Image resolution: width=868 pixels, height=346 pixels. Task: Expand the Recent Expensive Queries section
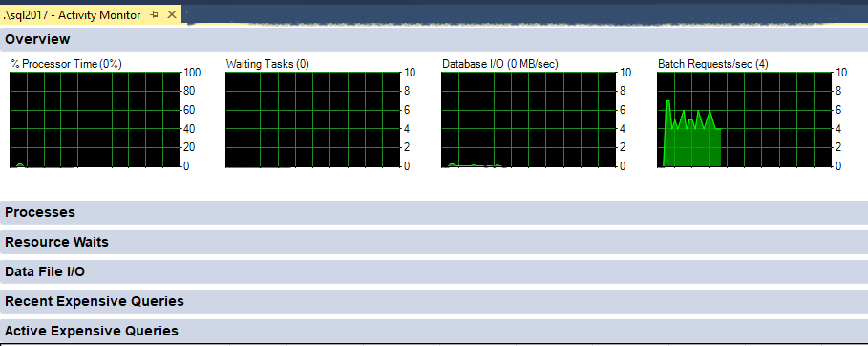tap(434, 301)
